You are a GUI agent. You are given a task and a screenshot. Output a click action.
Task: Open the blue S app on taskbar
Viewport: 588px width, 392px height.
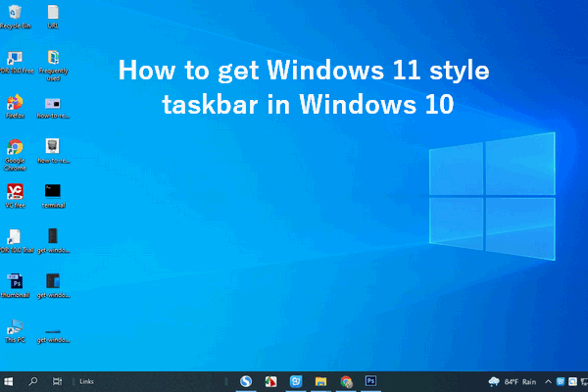[246, 382]
